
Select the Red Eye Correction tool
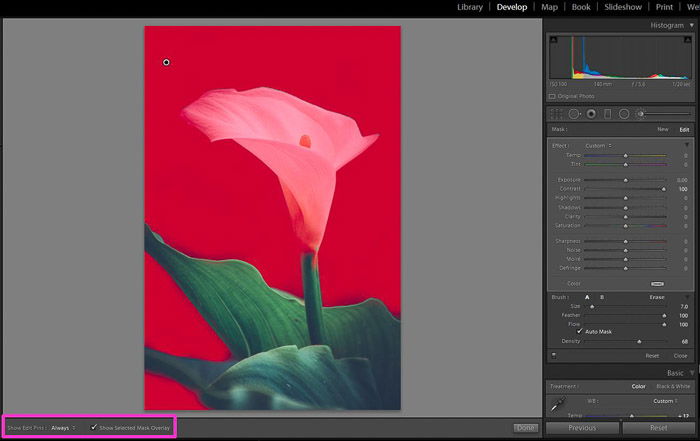[591, 114]
